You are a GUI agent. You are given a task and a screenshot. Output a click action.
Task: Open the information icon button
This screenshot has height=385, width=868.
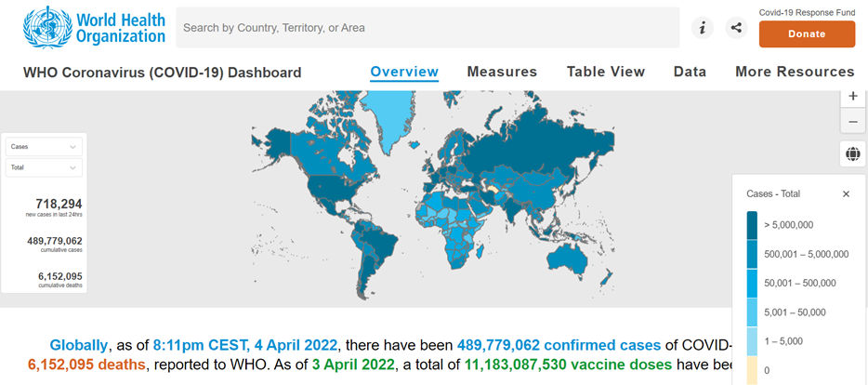tap(703, 28)
